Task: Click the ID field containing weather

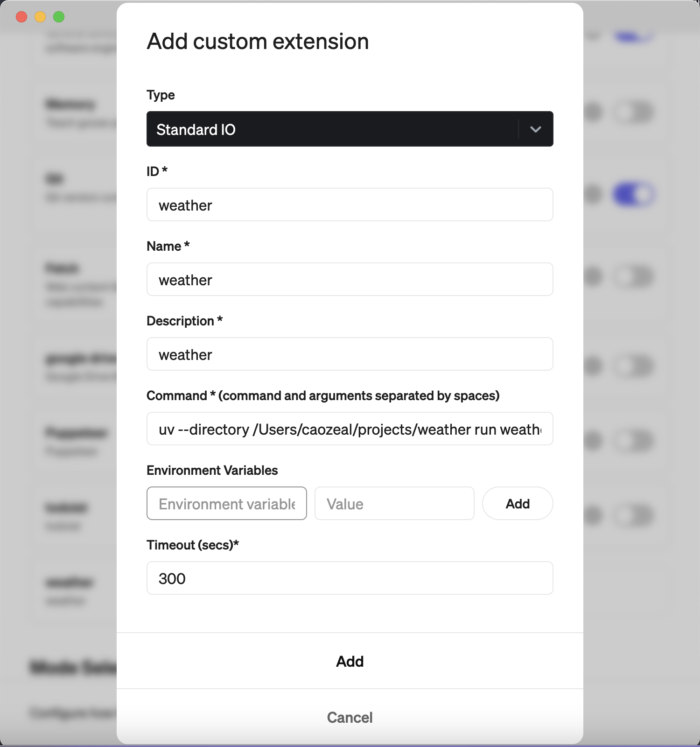Action: coord(350,204)
